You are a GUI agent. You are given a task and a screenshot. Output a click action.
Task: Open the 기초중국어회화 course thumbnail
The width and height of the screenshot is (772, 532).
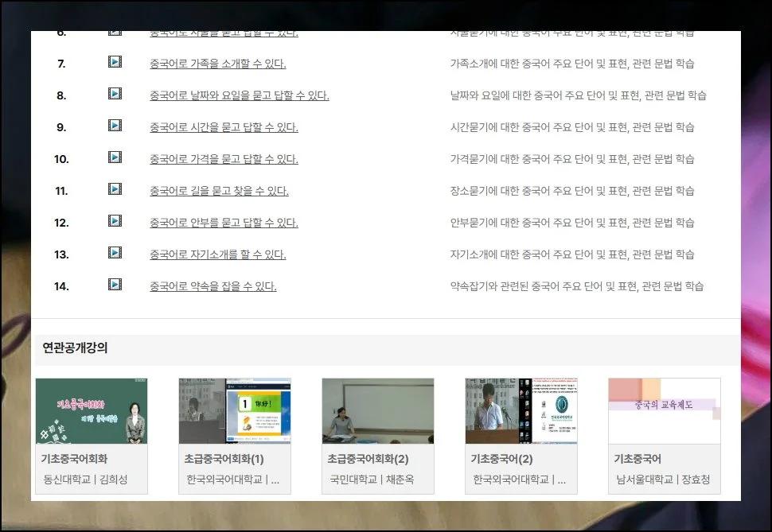pyautogui.click(x=92, y=411)
